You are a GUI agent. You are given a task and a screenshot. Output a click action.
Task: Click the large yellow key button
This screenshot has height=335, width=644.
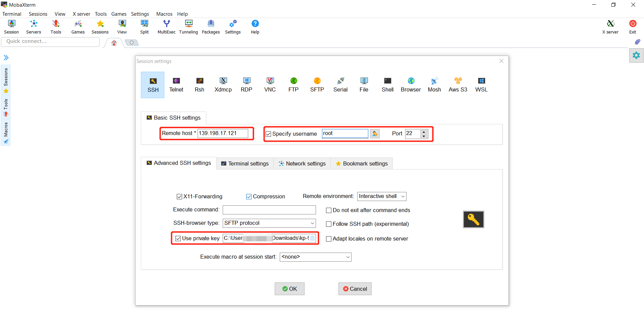(473, 219)
